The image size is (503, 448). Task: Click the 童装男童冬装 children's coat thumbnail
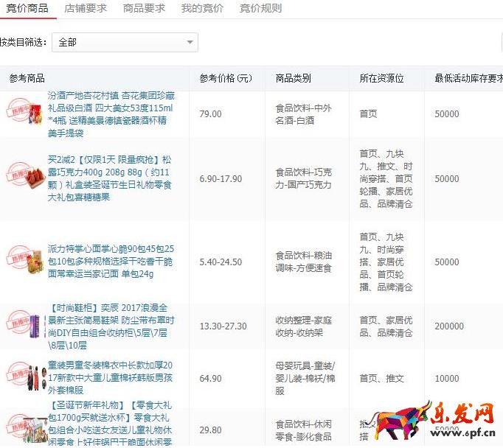click(24, 378)
